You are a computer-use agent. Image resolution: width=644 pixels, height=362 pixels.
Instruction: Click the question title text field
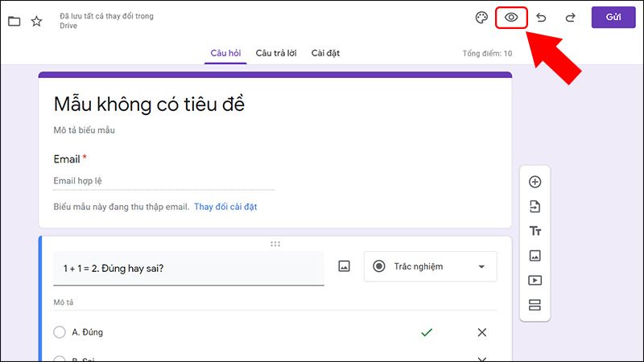pyautogui.click(x=188, y=268)
